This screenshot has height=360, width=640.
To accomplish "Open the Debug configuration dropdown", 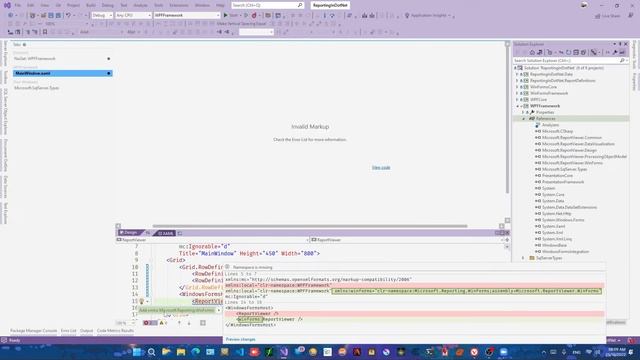I will 102,15.
